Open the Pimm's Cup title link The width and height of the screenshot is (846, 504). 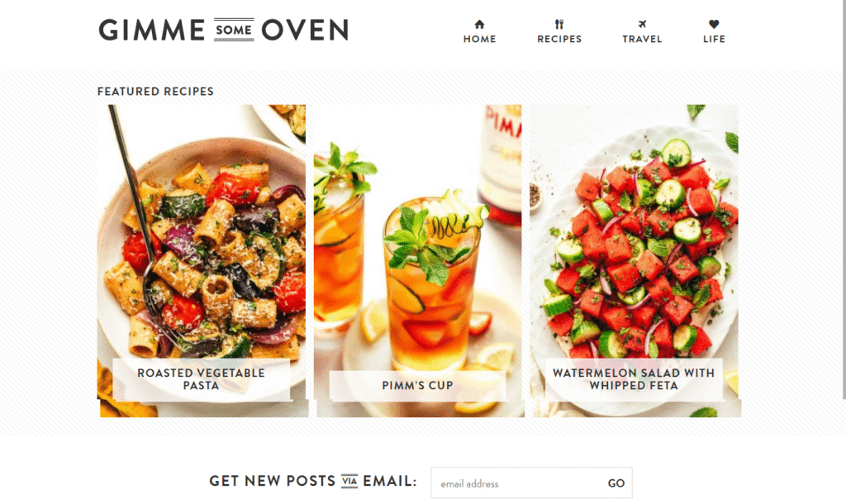coord(417,385)
